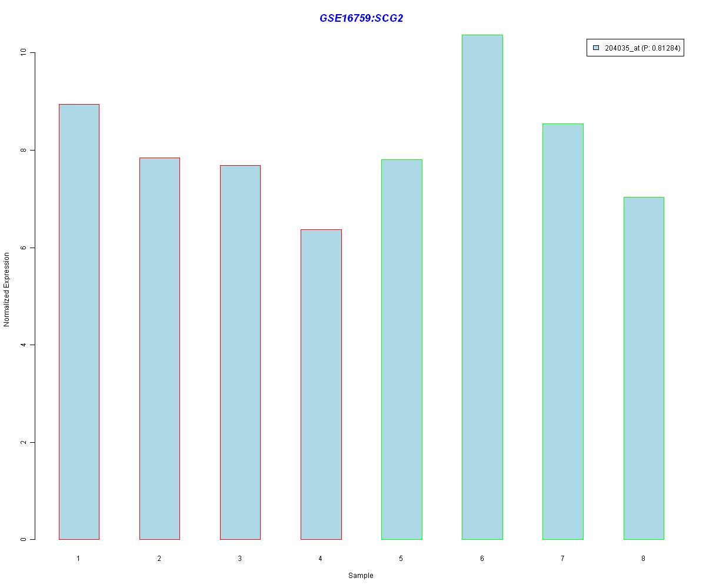Click the x-axis tick label 5

401,558
